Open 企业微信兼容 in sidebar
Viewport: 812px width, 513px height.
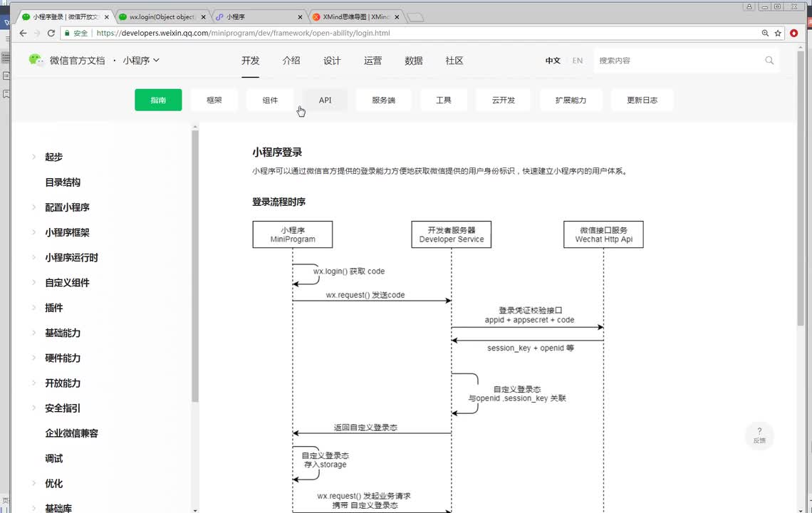coord(71,434)
